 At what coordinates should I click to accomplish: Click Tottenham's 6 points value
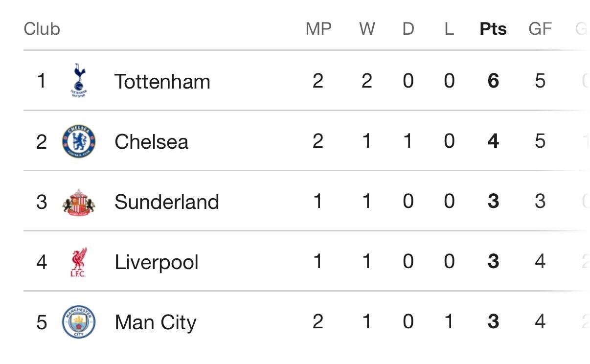(x=493, y=81)
